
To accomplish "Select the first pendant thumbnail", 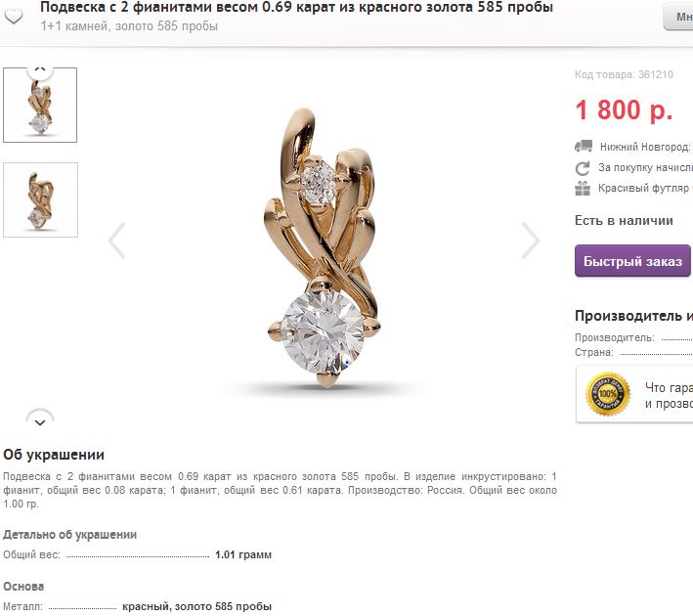I will click(x=40, y=106).
